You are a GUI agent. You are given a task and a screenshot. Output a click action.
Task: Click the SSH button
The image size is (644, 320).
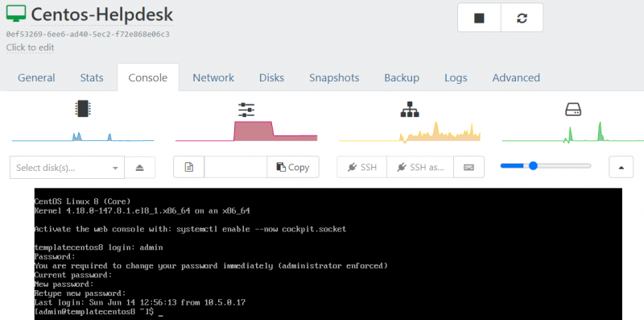tap(361, 167)
